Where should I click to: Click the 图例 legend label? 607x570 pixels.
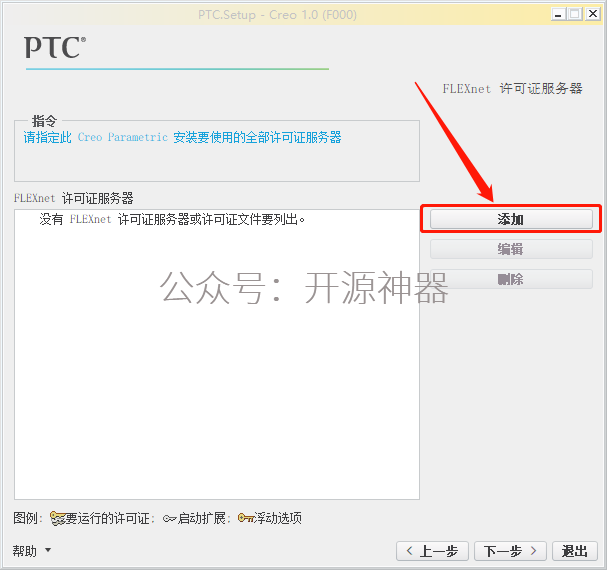coord(27,518)
